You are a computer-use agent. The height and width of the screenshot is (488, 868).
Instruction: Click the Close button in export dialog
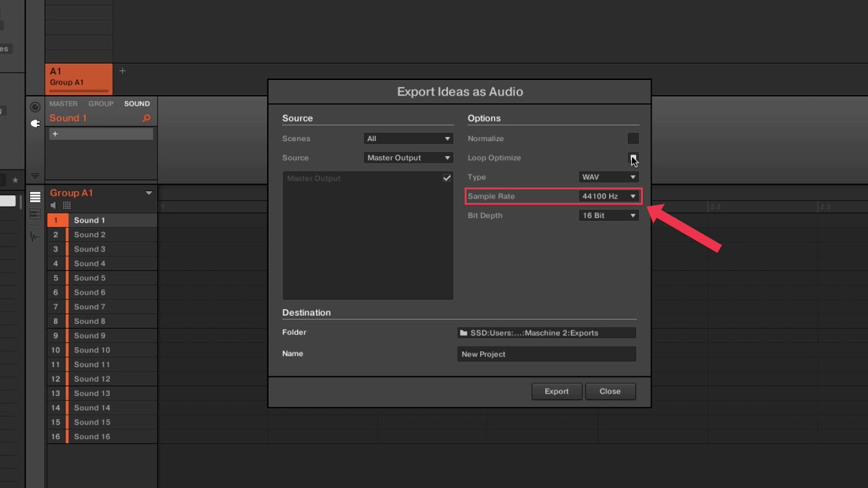(610, 391)
